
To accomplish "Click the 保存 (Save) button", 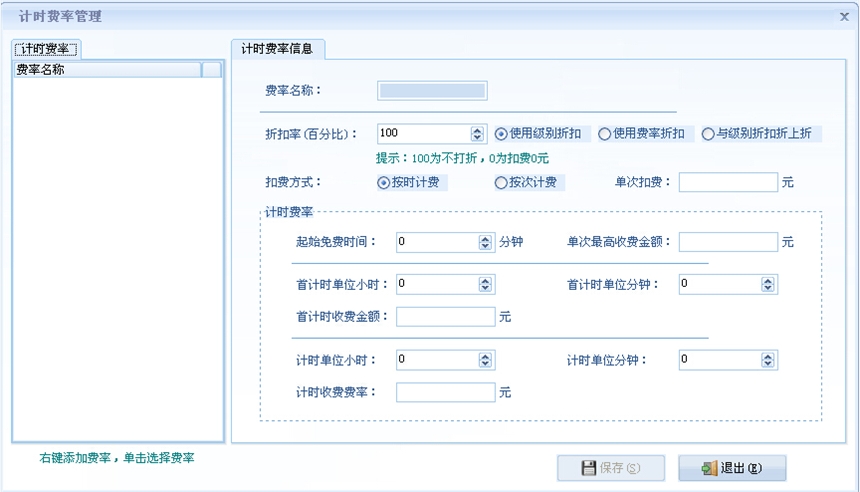I will (611, 468).
